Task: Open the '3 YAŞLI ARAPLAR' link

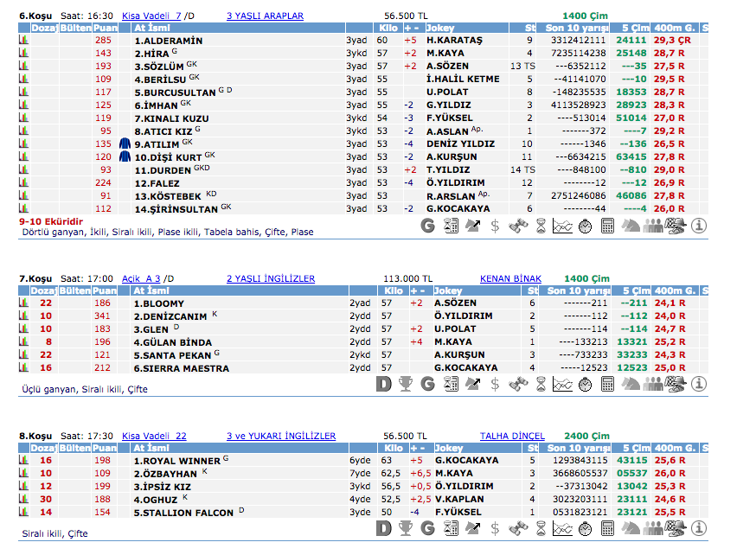Action: click(x=265, y=16)
